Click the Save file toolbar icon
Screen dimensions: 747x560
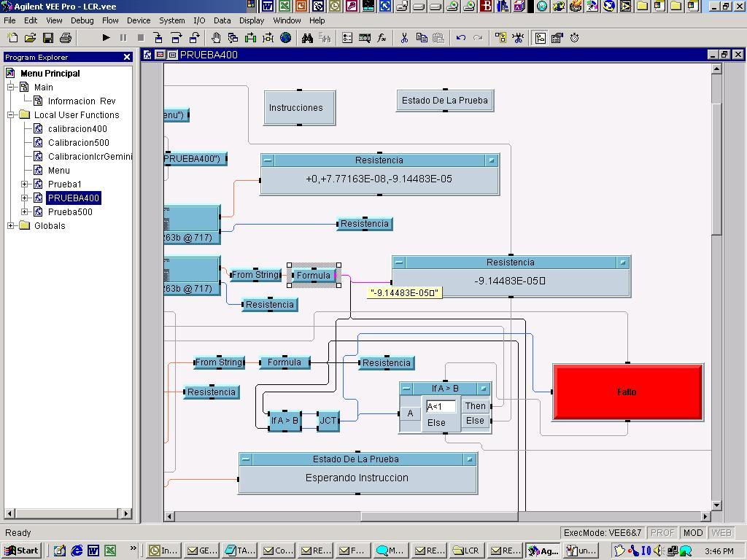[48, 38]
